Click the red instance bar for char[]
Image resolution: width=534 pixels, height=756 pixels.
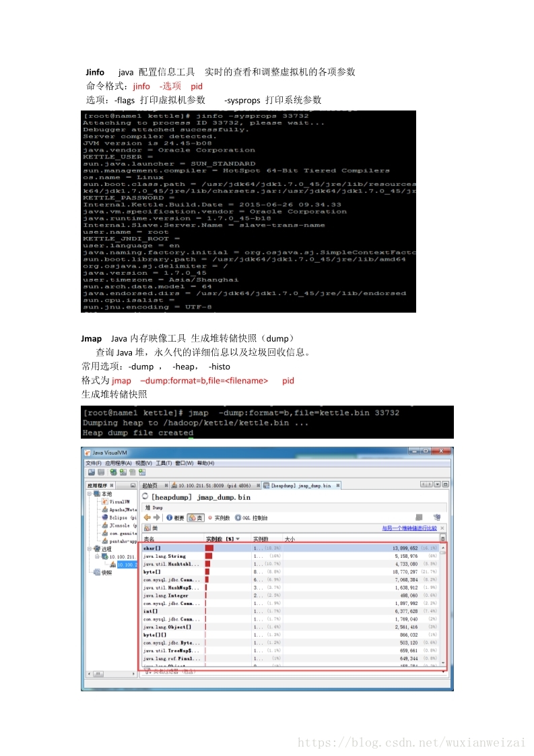[209, 548]
